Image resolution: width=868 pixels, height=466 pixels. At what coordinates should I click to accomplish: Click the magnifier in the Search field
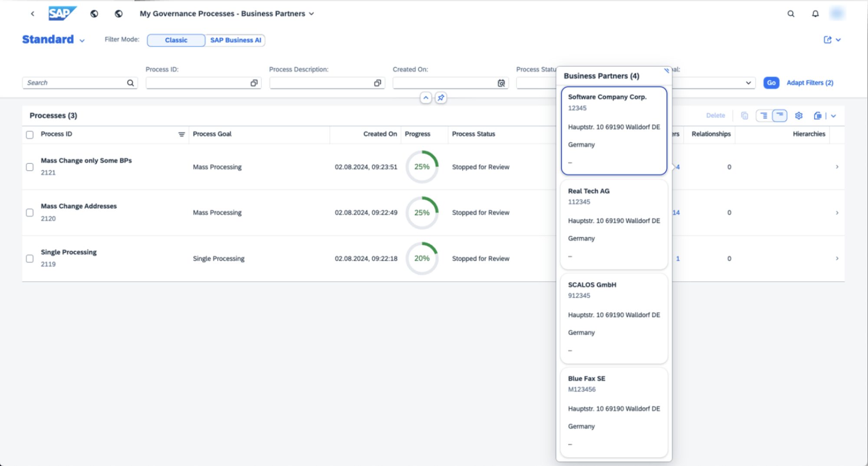tap(130, 83)
